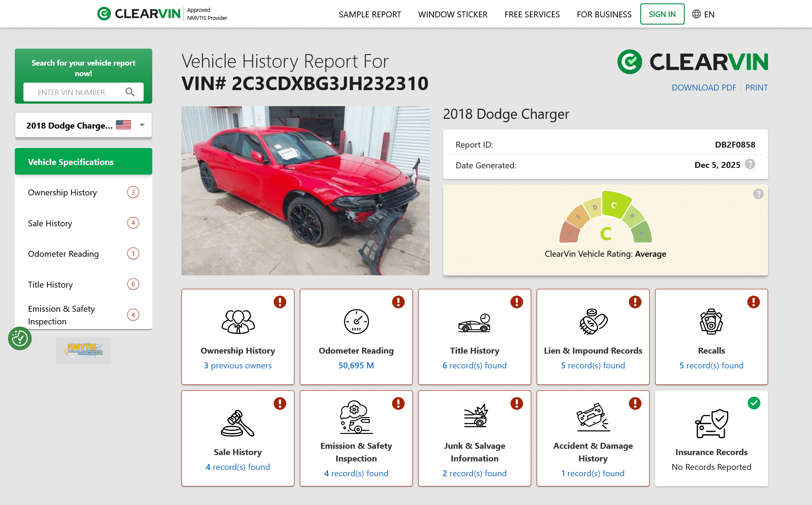The image size is (812, 505).
Task: Click the search magnifier icon in VIN box
Action: point(130,92)
